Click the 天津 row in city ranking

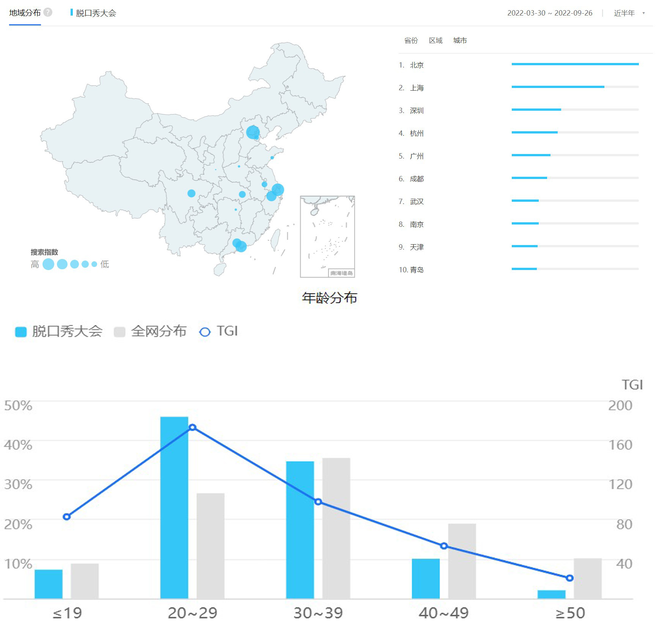tap(518, 247)
